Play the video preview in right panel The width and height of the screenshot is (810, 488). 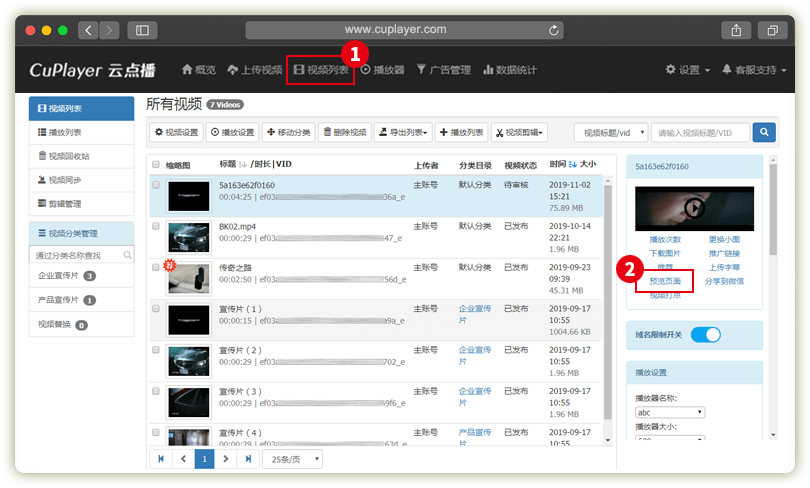694,207
